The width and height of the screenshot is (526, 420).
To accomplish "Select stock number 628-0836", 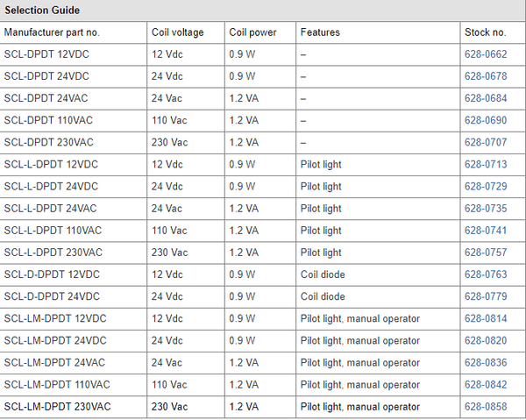I will pos(485,362).
